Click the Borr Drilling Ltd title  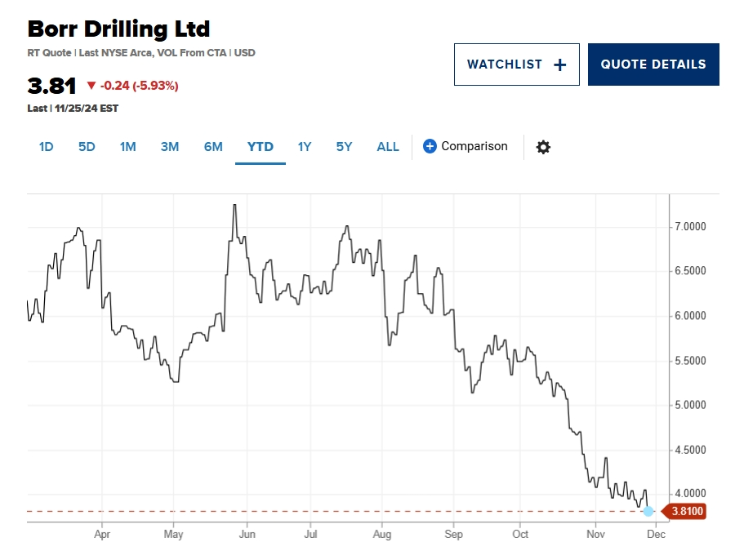pyautogui.click(x=119, y=29)
